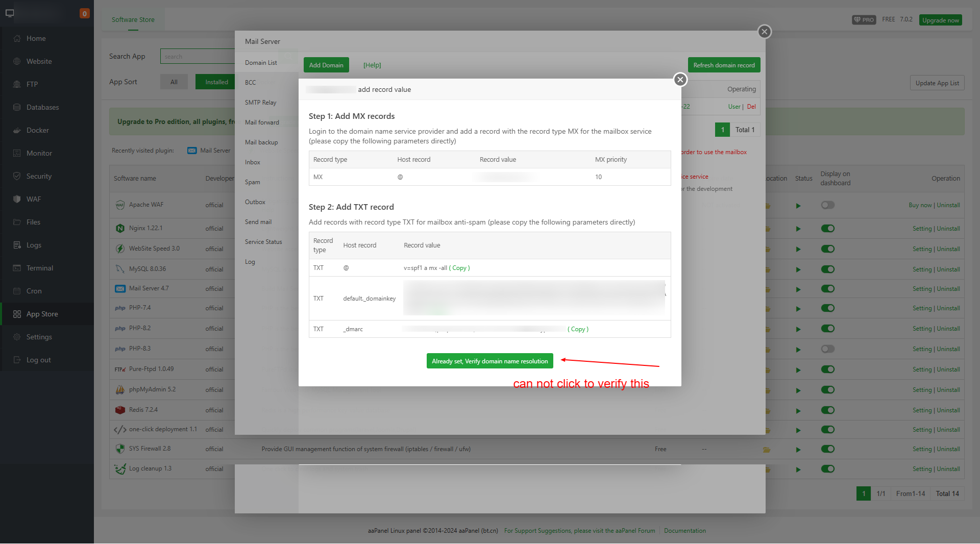Switch to the Software Store tab
Screen dimensions: 980x544
(x=133, y=20)
